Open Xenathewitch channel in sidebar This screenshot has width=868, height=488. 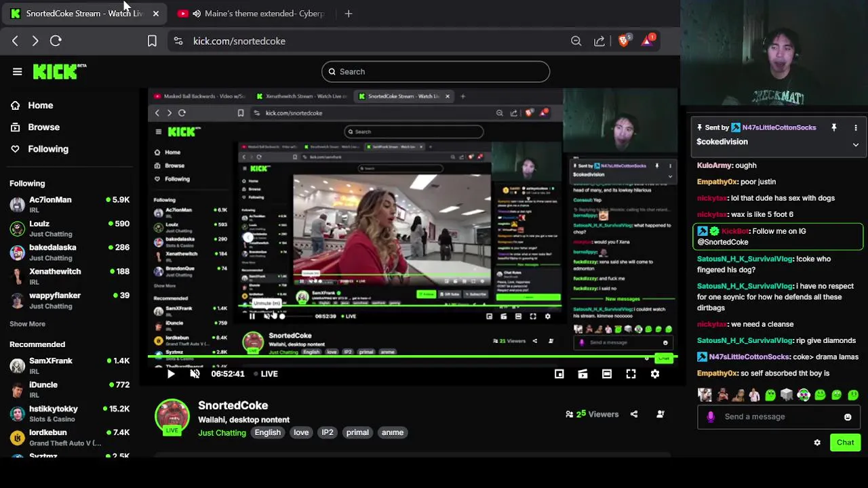click(x=69, y=277)
